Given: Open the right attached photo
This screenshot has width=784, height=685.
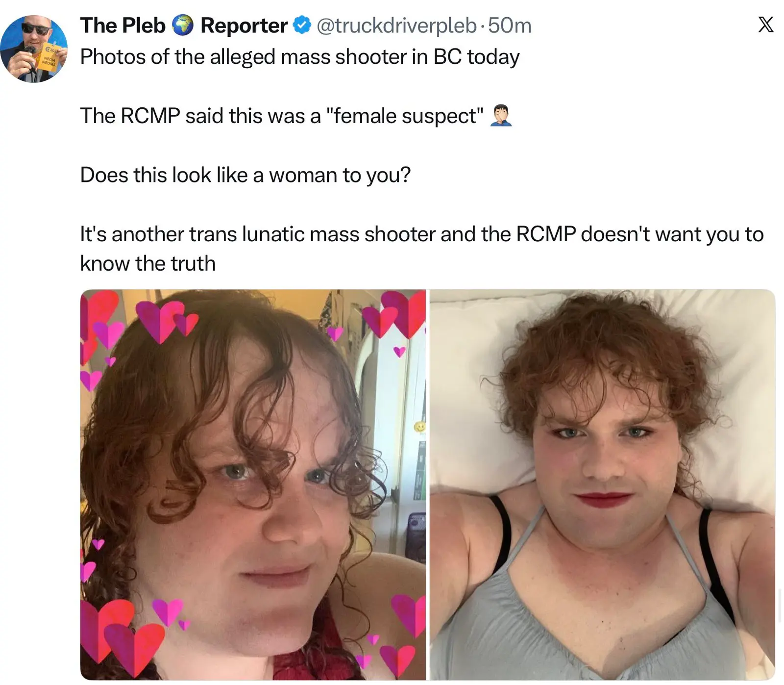Looking at the screenshot, I should (602, 484).
